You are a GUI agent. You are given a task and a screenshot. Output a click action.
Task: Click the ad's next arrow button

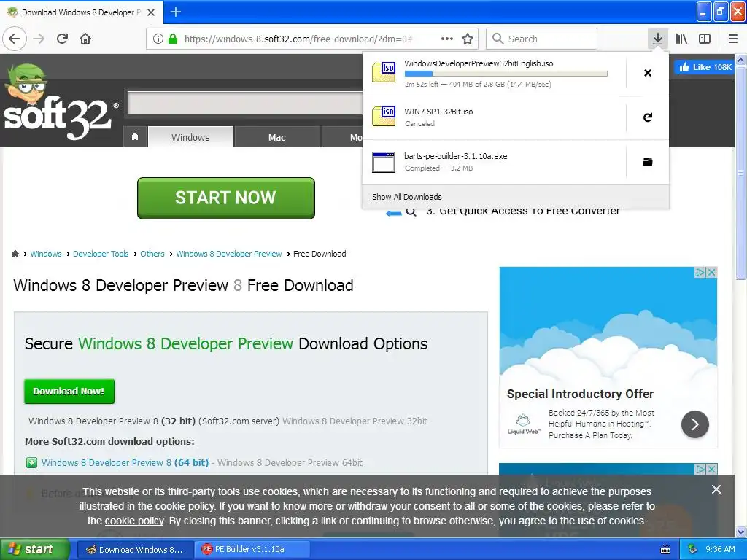[x=695, y=424]
